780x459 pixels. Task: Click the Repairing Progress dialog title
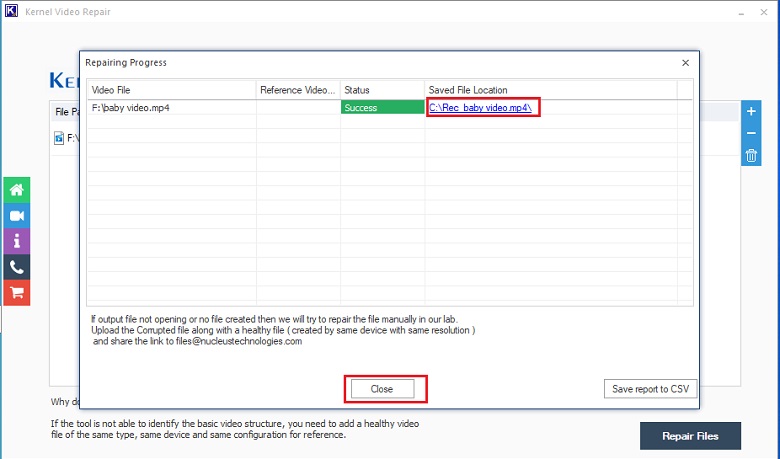tap(126, 63)
